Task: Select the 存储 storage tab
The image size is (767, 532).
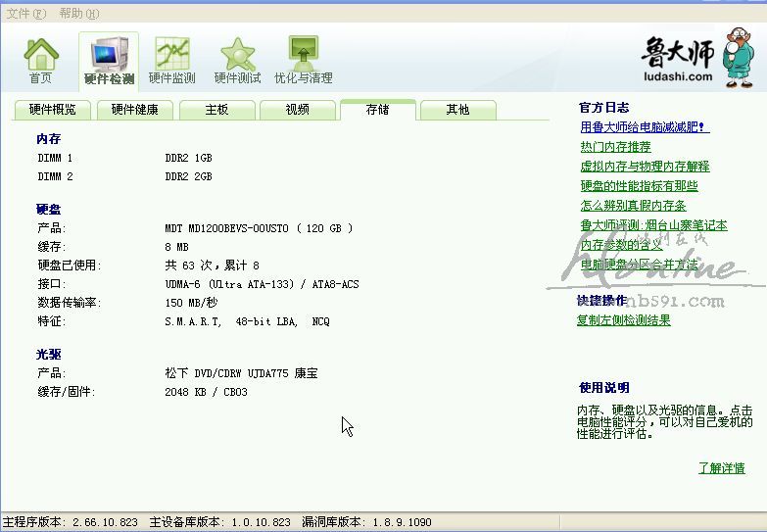Action: (x=377, y=110)
